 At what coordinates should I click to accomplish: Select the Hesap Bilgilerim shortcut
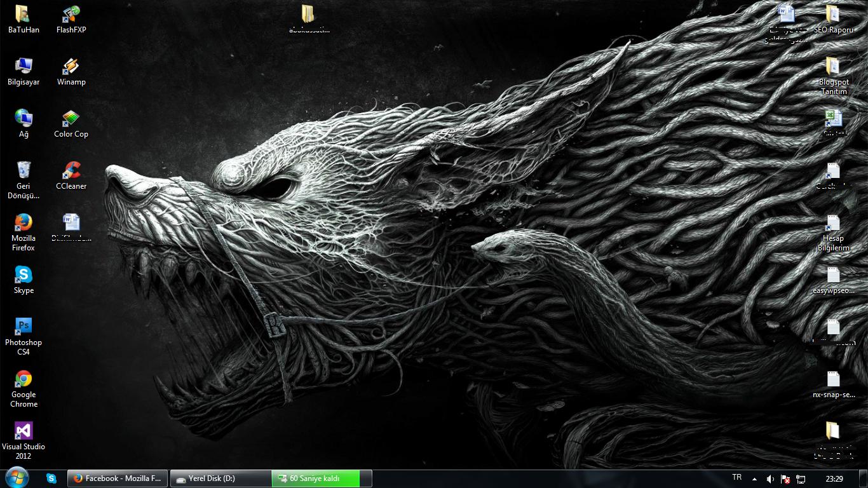click(833, 233)
